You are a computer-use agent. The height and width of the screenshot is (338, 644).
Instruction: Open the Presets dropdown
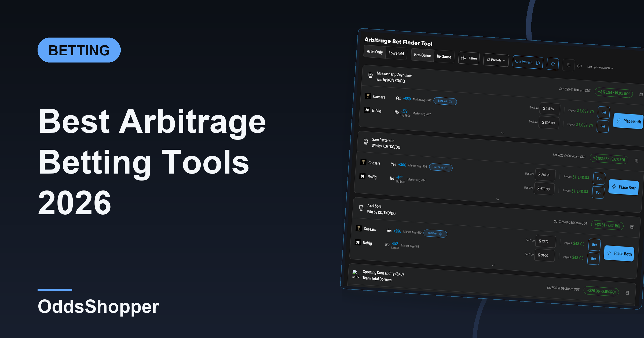(496, 60)
